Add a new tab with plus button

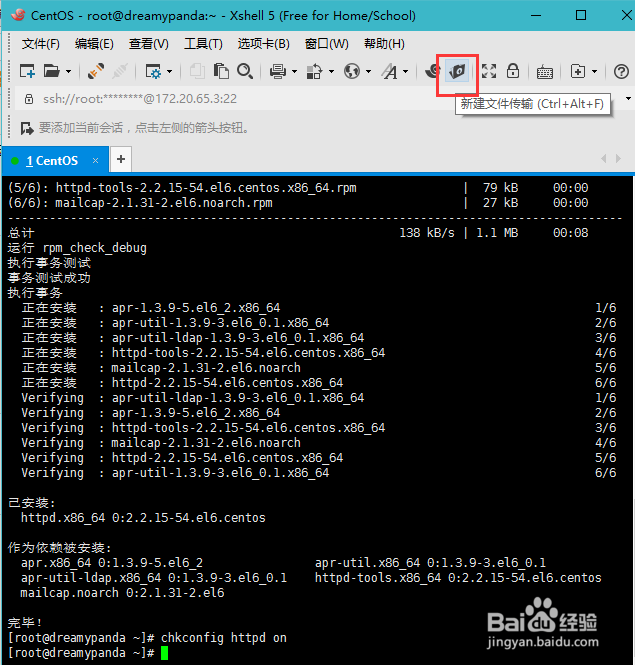click(121, 159)
